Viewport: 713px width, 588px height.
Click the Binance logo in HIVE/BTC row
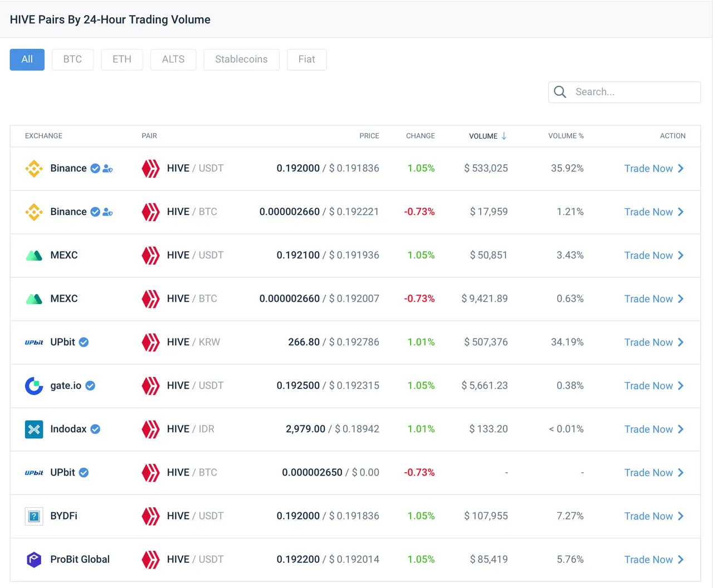point(34,212)
